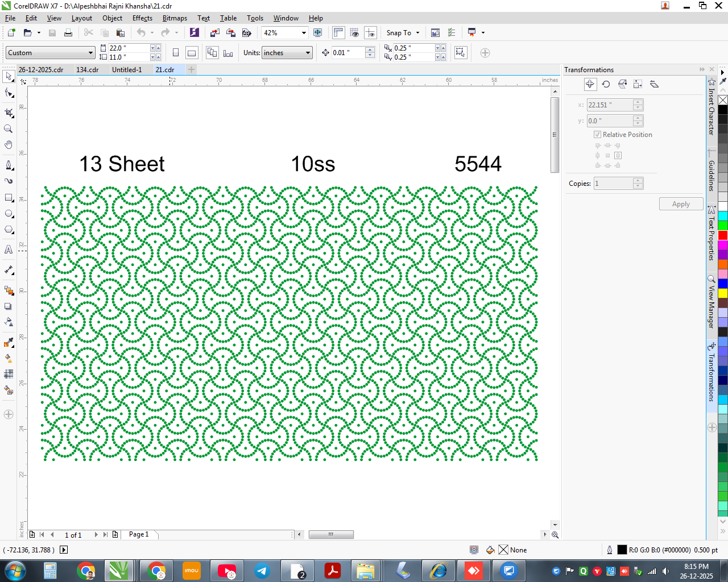Click the Copies input field
Viewport: 728px width, 582px height.
pos(613,184)
